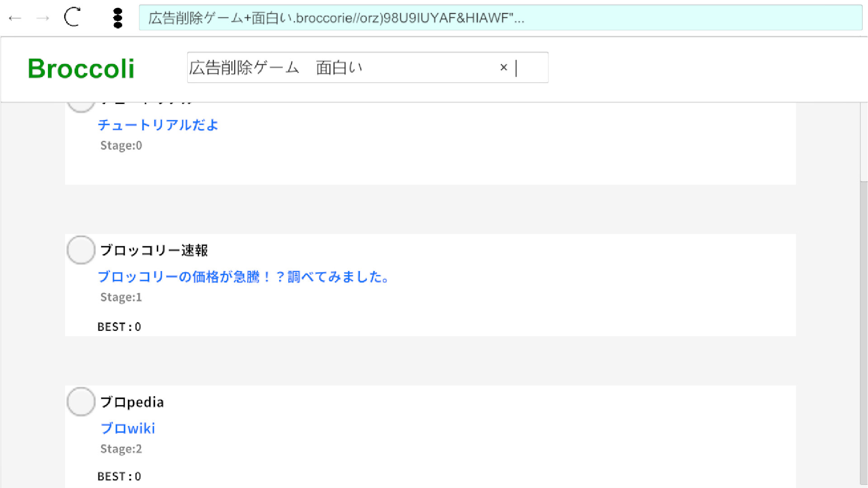This screenshot has height=488, width=868.
Task: Click the Broccoli logo
Action: point(81,69)
